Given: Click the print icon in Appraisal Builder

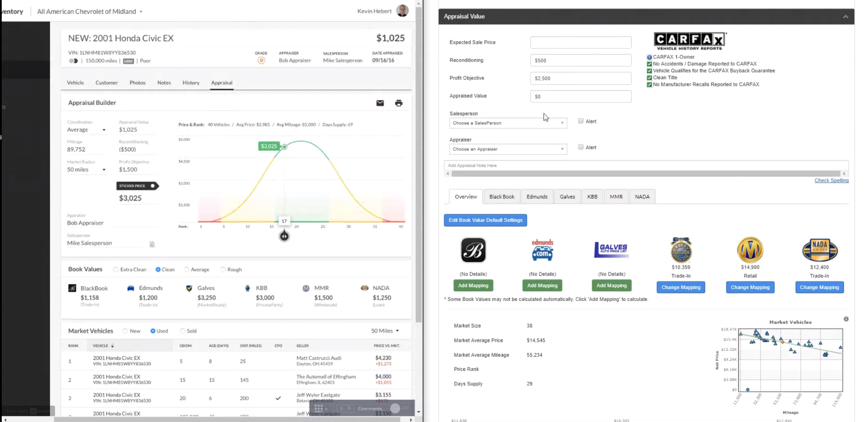Looking at the screenshot, I should [398, 103].
